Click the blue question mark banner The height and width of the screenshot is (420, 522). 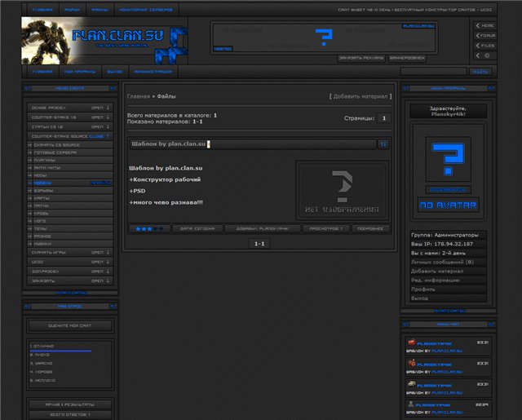(324, 38)
